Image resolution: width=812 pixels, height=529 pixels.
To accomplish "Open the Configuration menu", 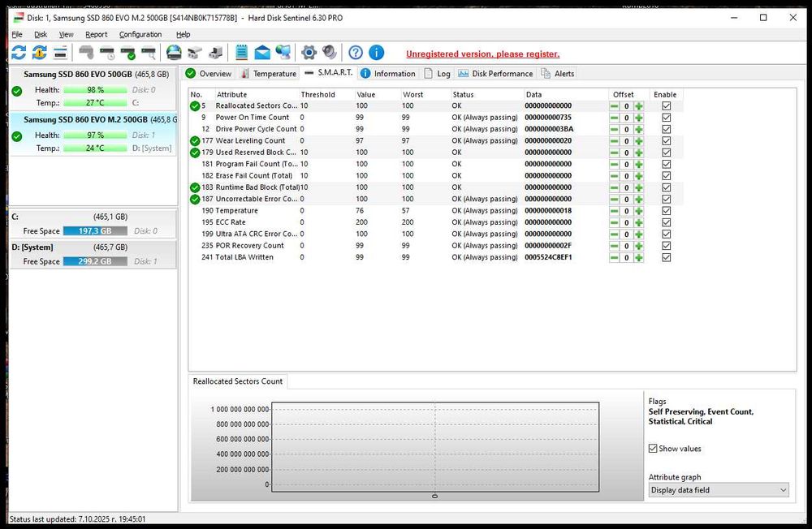I will pos(140,35).
